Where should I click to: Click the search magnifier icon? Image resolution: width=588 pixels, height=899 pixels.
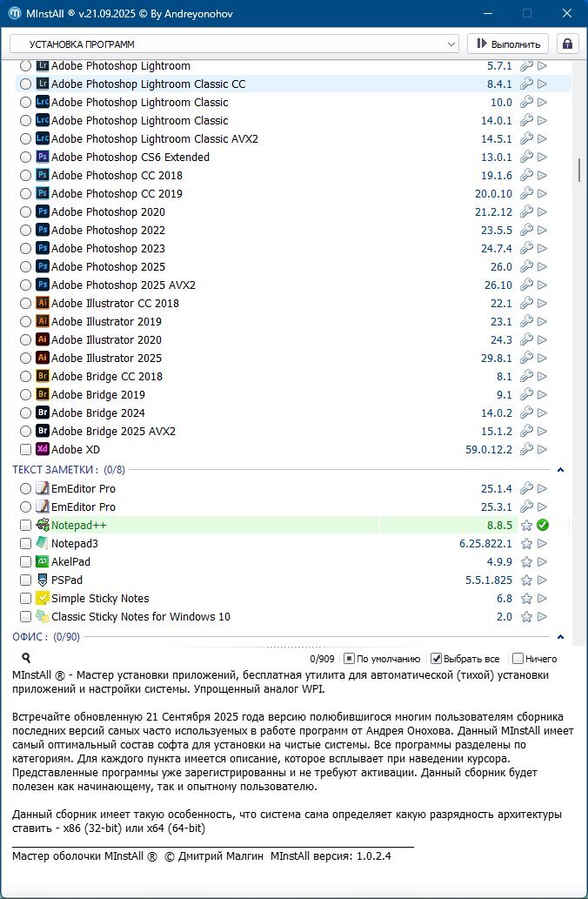click(x=26, y=659)
